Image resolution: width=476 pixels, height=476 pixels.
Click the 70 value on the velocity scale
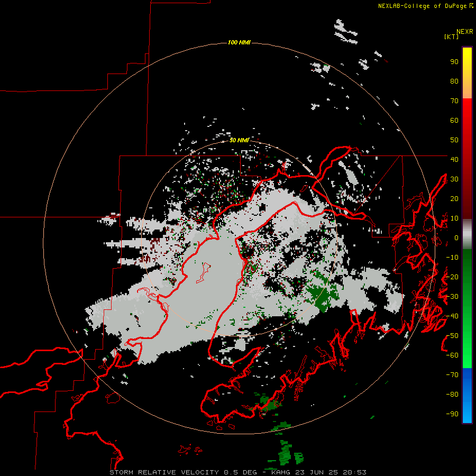point(454,101)
